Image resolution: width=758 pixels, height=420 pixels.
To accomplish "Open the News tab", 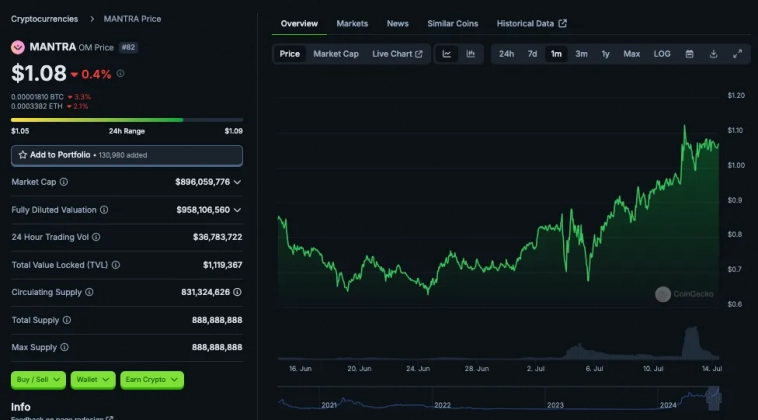I will coord(397,23).
